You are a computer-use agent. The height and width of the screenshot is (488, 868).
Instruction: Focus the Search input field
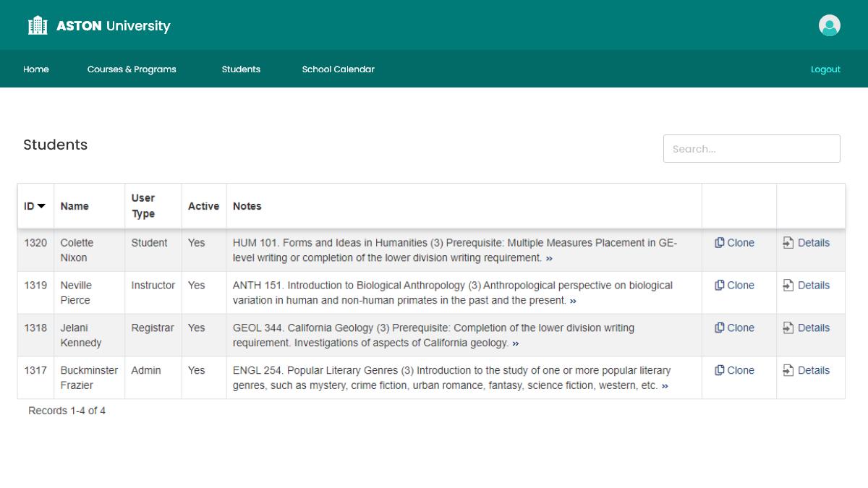pyautogui.click(x=752, y=149)
